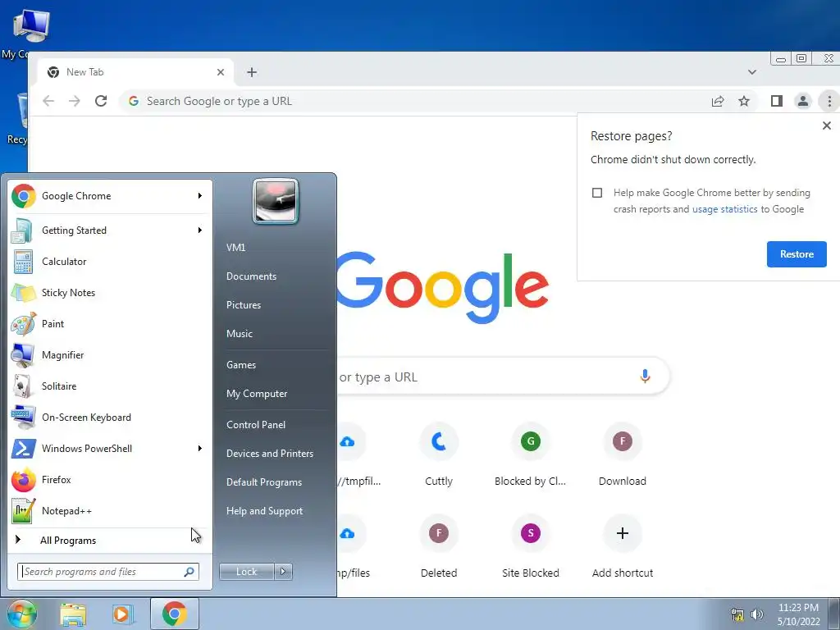Viewport: 840px width, 630px height.
Task: Click the share this page icon
Action: 718,101
